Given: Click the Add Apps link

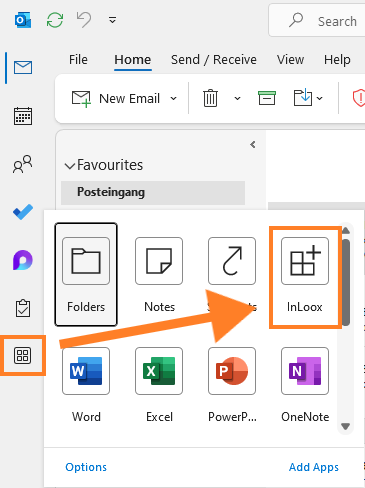Looking at the screenshot, I should pos(314,467).
